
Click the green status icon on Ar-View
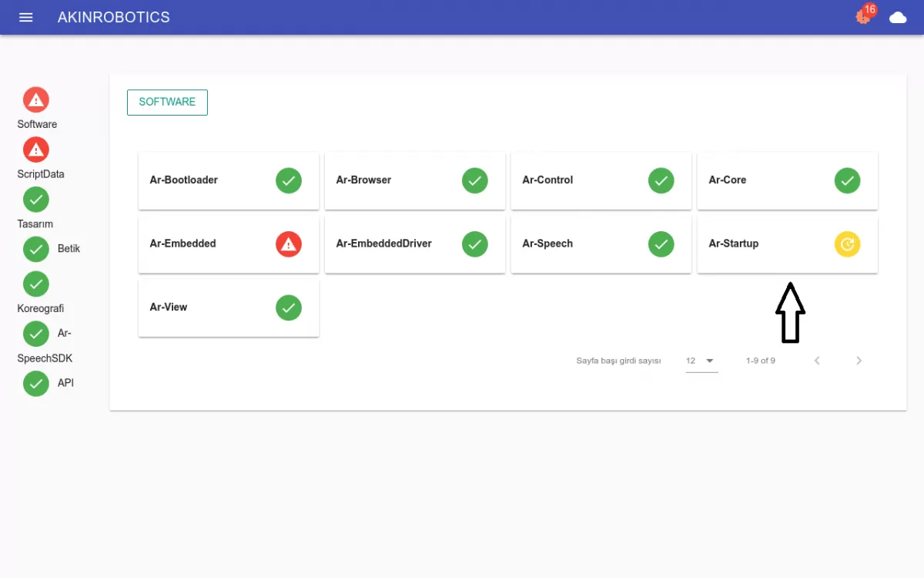click(289, 307)
